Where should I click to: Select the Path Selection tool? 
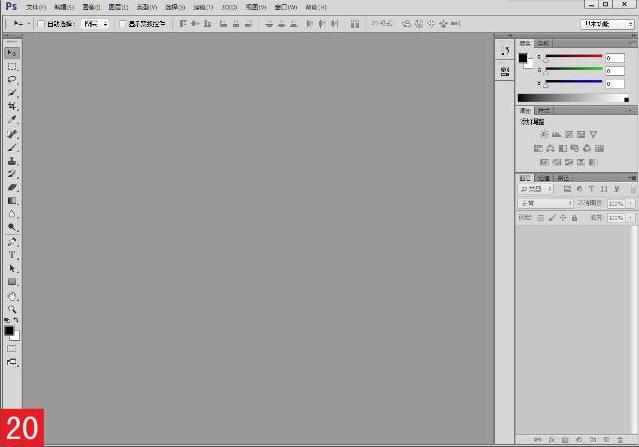tap(12, 269)
